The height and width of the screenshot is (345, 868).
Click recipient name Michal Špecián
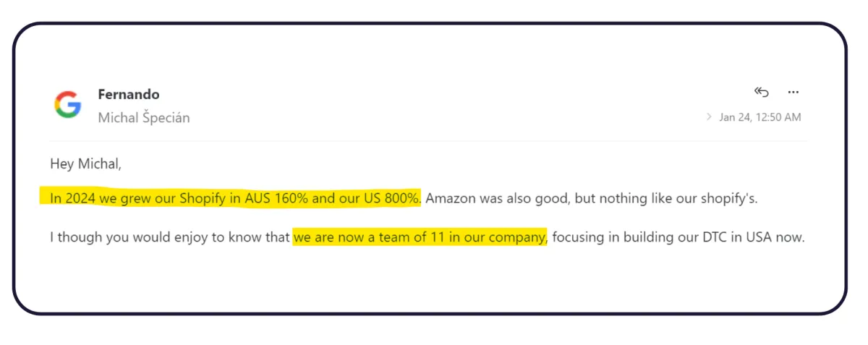144,117
